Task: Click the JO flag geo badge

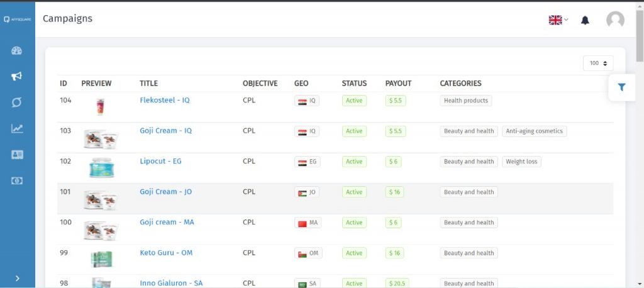Action: (x=307, y=192)
